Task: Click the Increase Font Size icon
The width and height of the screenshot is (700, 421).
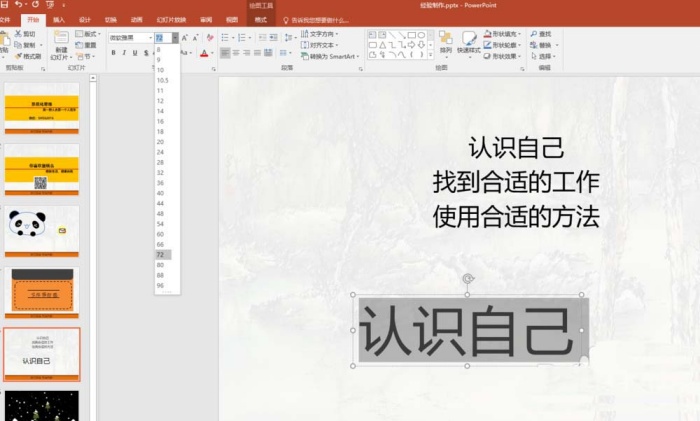Action: pyautogui.click(x=185, y=37)
